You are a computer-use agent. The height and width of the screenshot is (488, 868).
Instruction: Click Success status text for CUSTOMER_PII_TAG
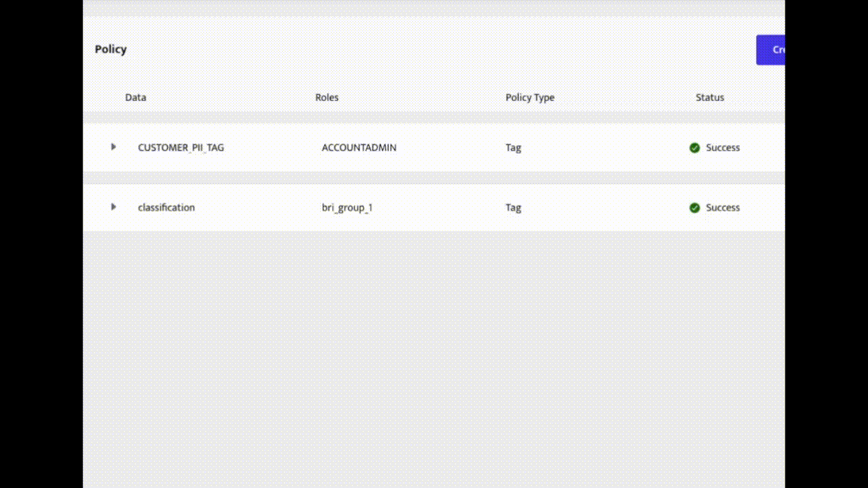pos(722,148)
